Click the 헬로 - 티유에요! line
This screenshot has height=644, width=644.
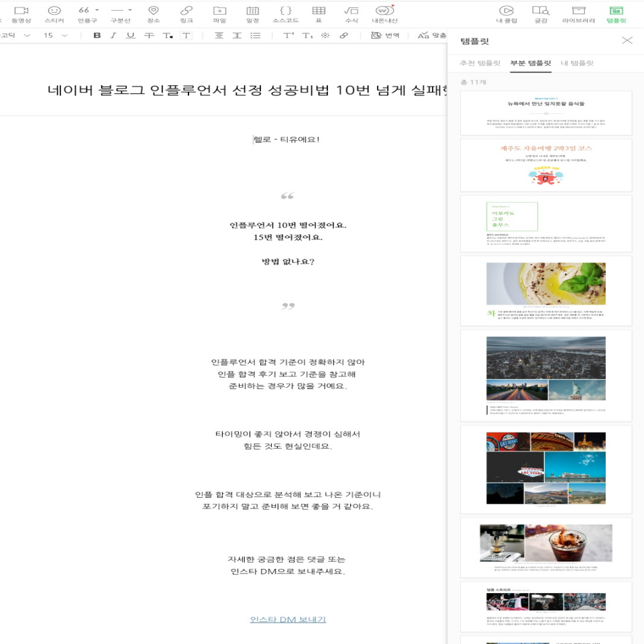coord(286,140)
